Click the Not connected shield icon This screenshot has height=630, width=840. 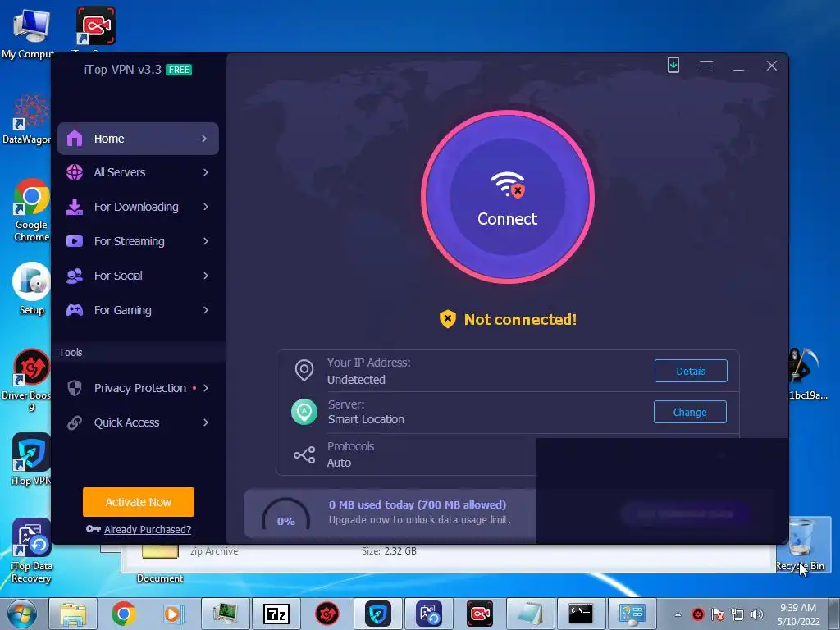point(447,319)
